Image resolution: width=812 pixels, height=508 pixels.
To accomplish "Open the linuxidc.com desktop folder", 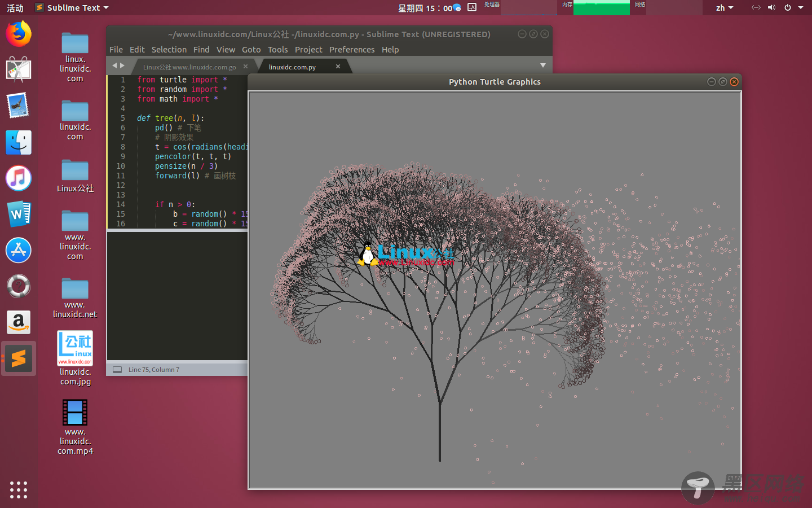I will pos(75,120).
